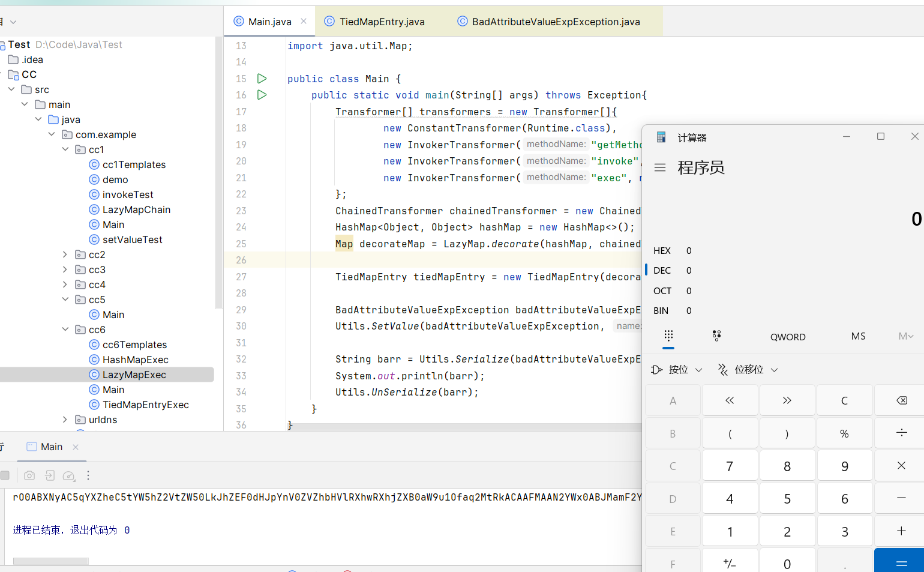Image resolution: width=924 pixels, height=572 pixels.
Task: Expand the cc4 package
Action: pos(65,284)
